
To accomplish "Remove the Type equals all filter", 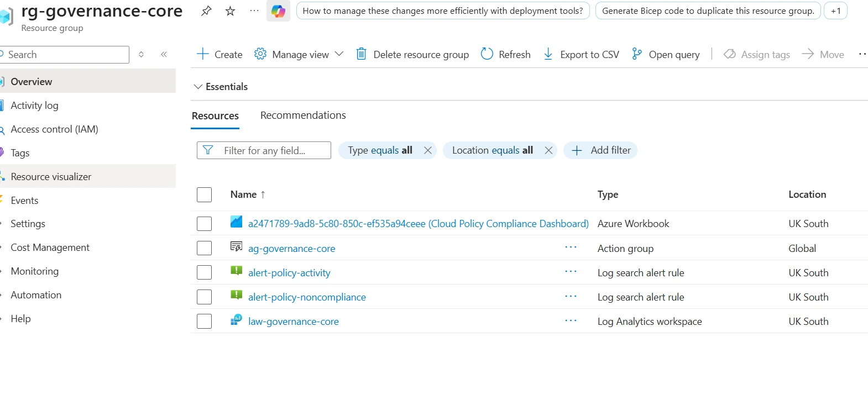I will tap(427, 150).
